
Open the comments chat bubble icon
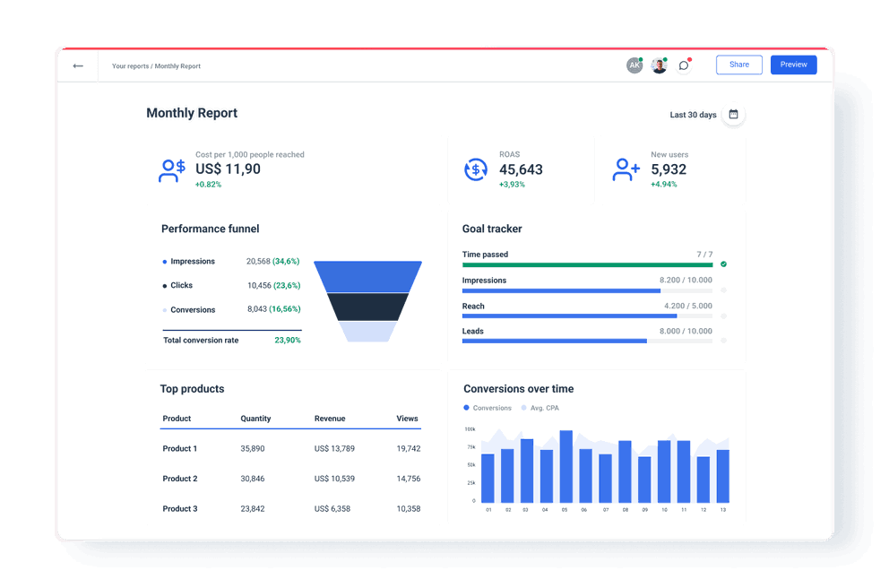[x=684, y=65]
